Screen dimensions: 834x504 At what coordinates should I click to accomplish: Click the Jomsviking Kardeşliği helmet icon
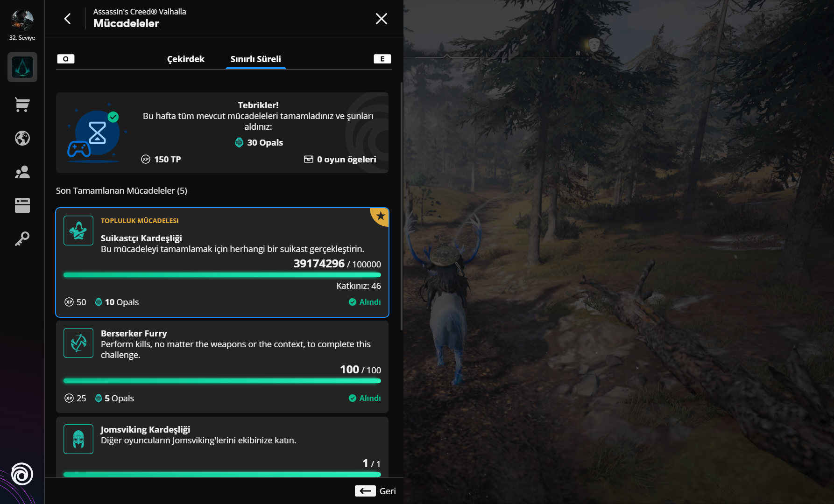78,439
